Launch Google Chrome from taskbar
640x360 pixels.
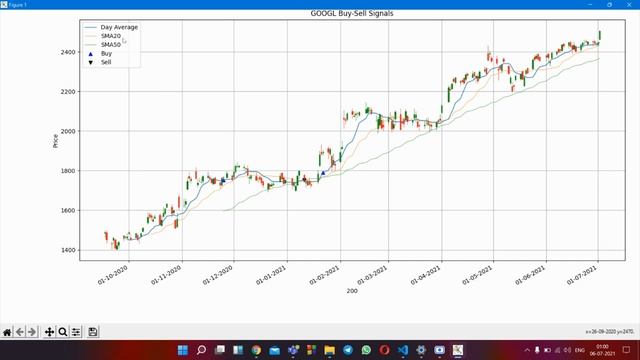coord(256,350)
